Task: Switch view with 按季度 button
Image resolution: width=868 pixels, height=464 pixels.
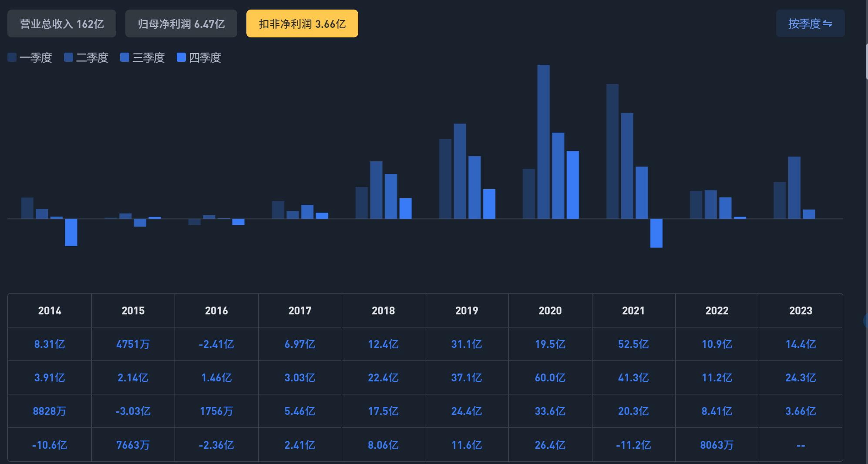Action: [810, 23]
